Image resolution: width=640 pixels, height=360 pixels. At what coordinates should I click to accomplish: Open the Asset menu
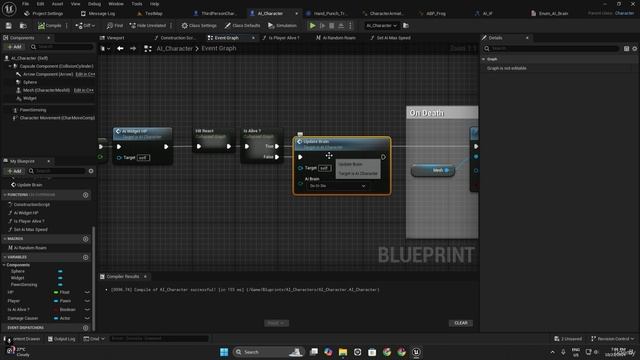[57, 4]
